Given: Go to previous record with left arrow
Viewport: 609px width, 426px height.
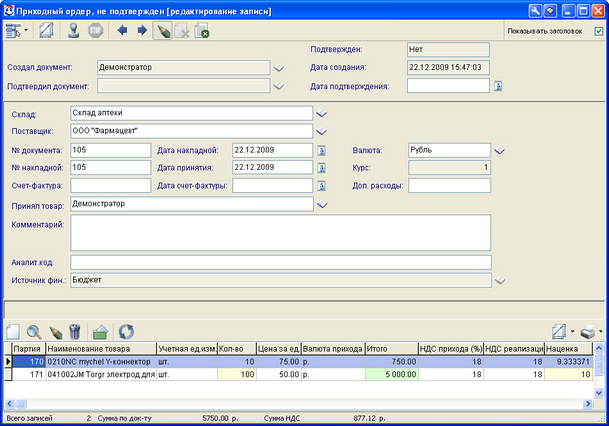Looking at the screenshot, I should pyautogui.click(x=122, y=30).
